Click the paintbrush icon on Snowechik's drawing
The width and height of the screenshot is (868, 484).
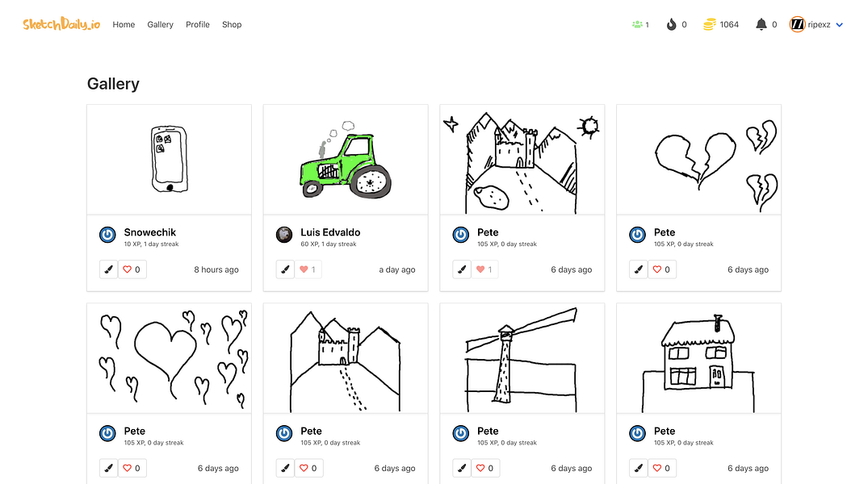108,269
